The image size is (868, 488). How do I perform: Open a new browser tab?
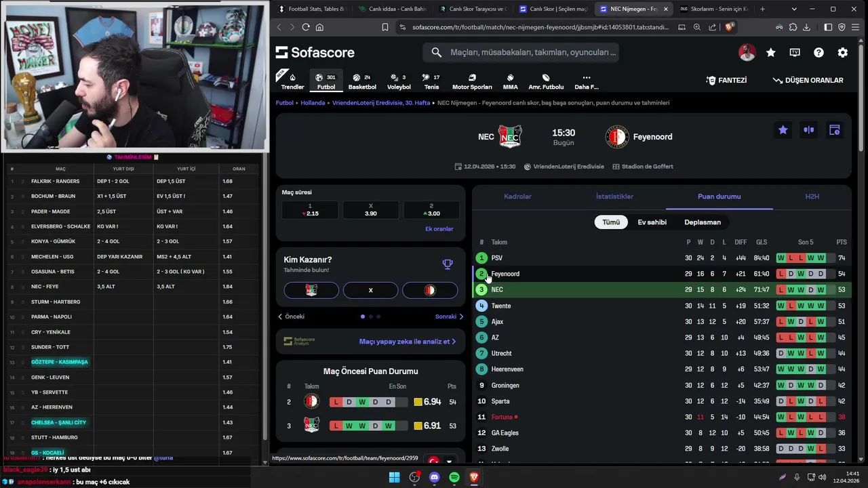pyautogui.click(x=762, y=9)
